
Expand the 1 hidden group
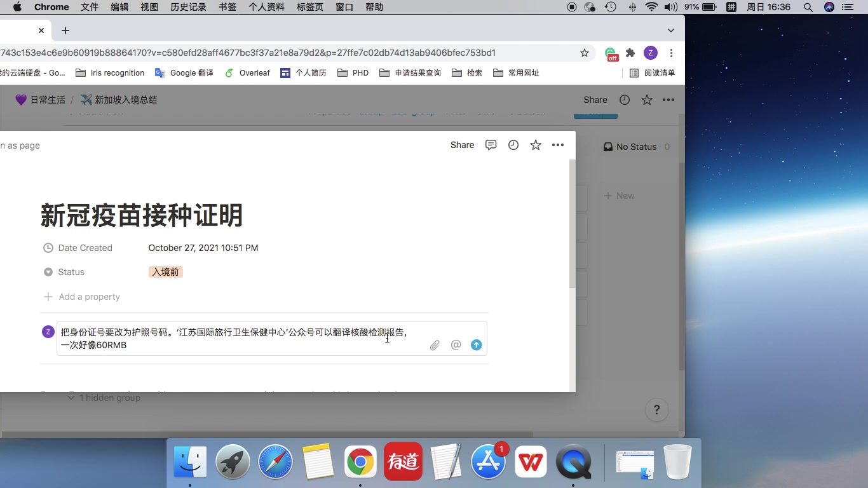point(104,398)
